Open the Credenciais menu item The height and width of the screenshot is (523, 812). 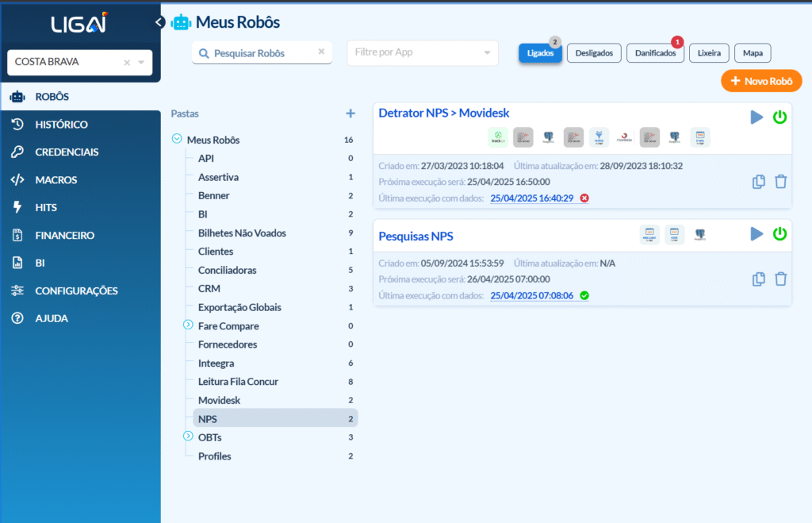point(67,152)
